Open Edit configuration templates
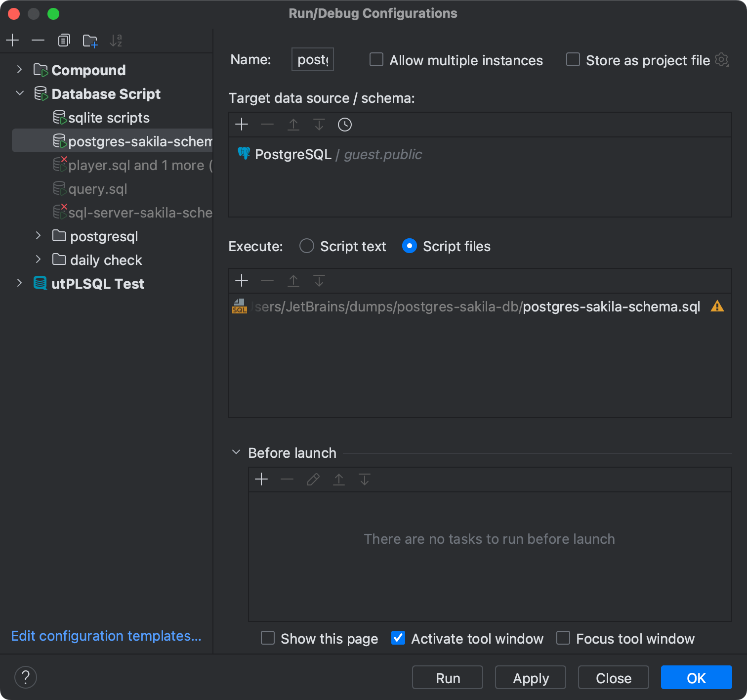This screenshot has height=700, width=747. [106, 636]
